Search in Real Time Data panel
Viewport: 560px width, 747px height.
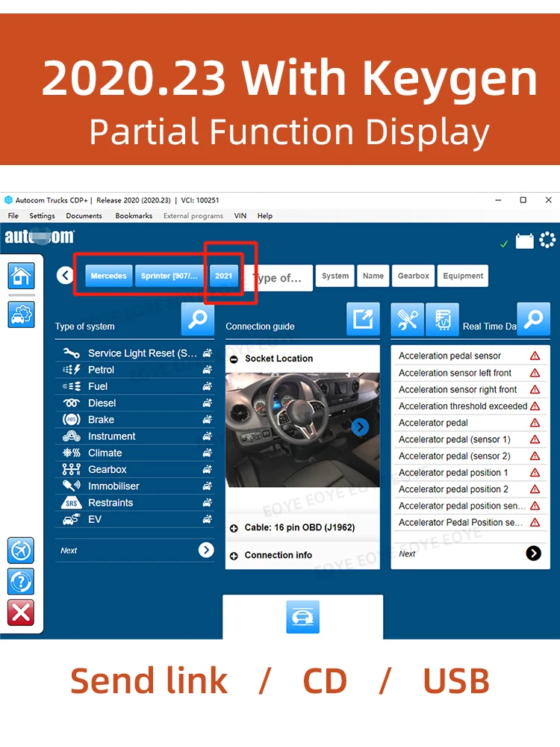click(533, 319)
